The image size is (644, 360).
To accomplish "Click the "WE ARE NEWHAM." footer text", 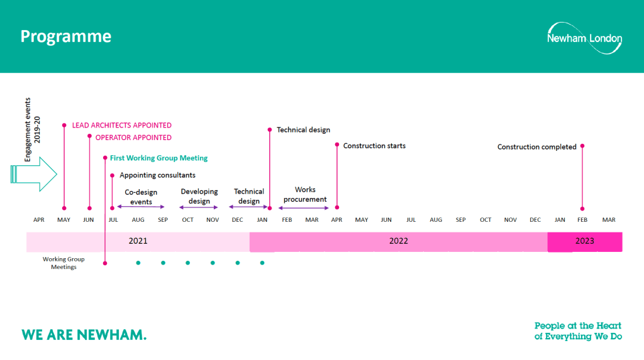I will 84,334.
